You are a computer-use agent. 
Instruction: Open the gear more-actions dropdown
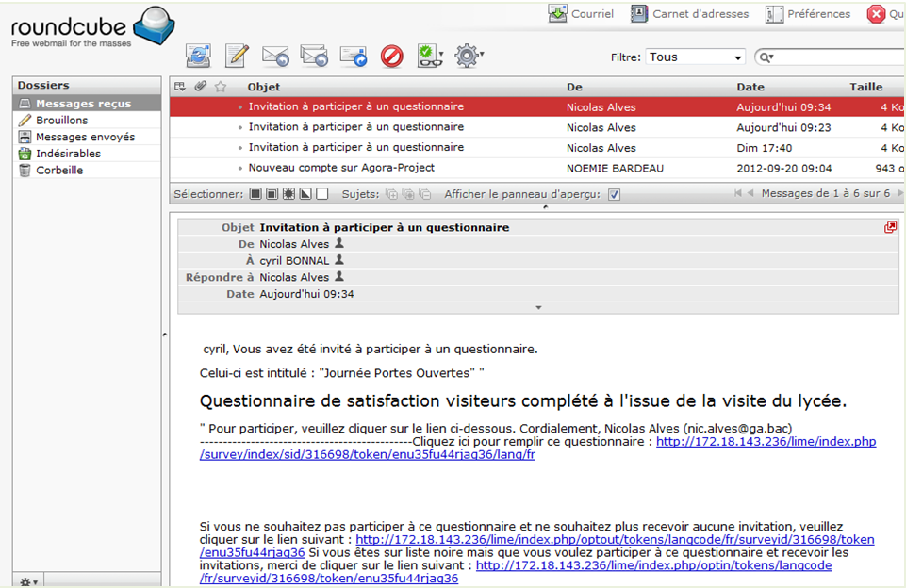click(469, 56)
